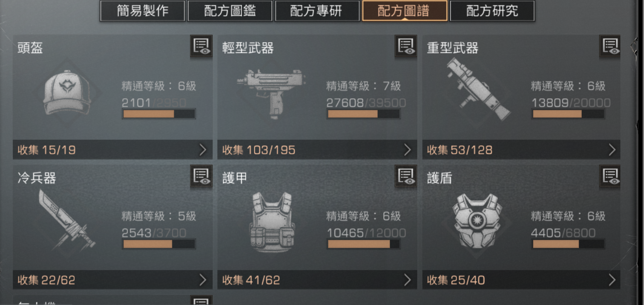Open the list-view icon on 護盾 card
This screenshot has width=644, height=305.
click(x=610, y=176)
